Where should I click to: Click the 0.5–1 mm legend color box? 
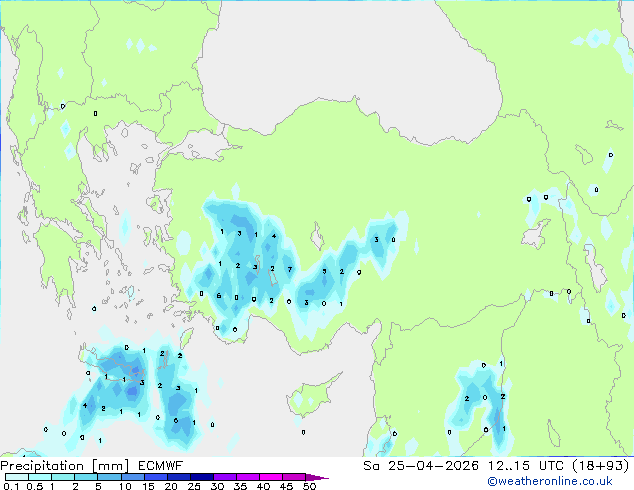[40, 477]
